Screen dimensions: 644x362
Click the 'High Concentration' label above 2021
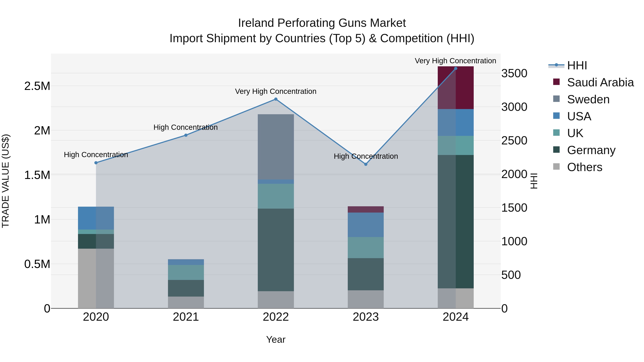(186, 127)
